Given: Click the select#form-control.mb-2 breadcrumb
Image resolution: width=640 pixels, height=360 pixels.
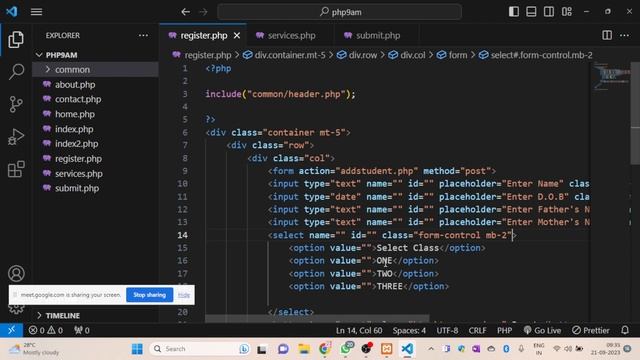Looking at the screenshot, I should [536, 55].
